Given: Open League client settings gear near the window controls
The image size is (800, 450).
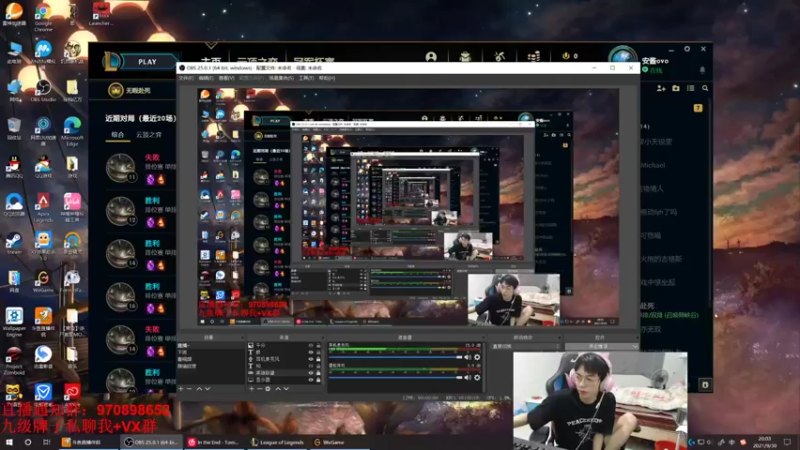Looking at the screenshot, I should 687,49.
